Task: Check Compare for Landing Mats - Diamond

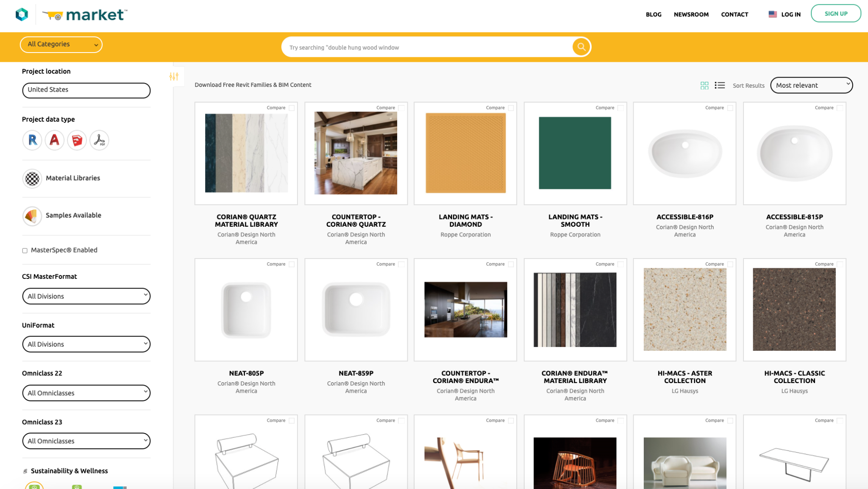Action: coord(511,108)
